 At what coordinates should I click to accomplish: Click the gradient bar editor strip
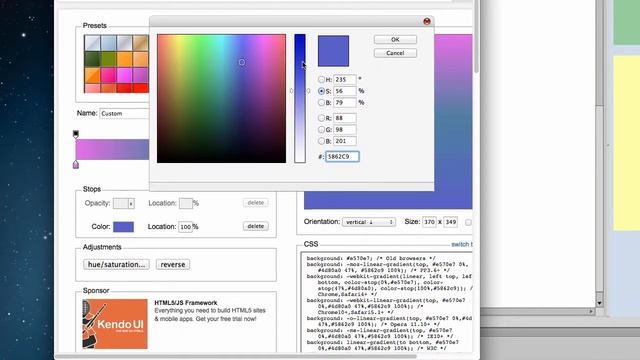click(112, 149)
